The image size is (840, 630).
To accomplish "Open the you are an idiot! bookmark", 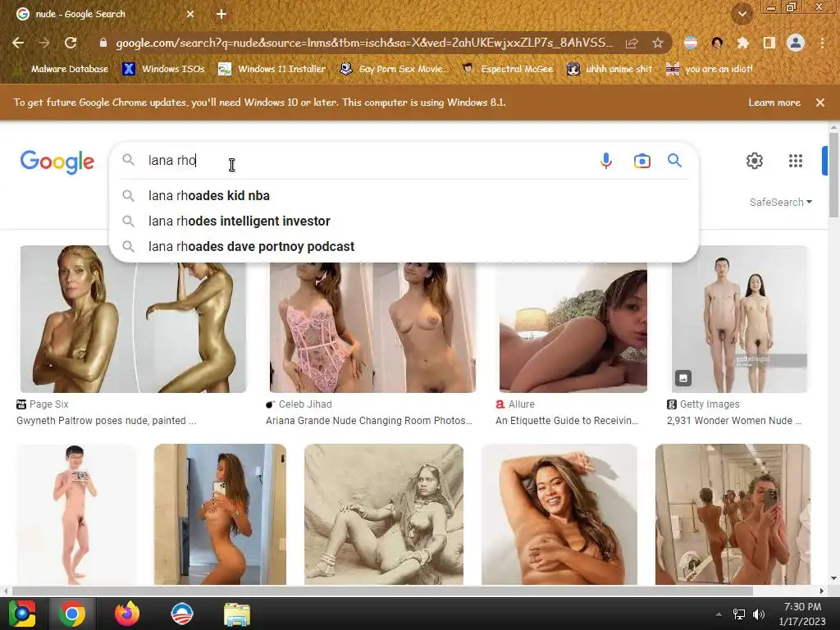I will click(710, 69).
